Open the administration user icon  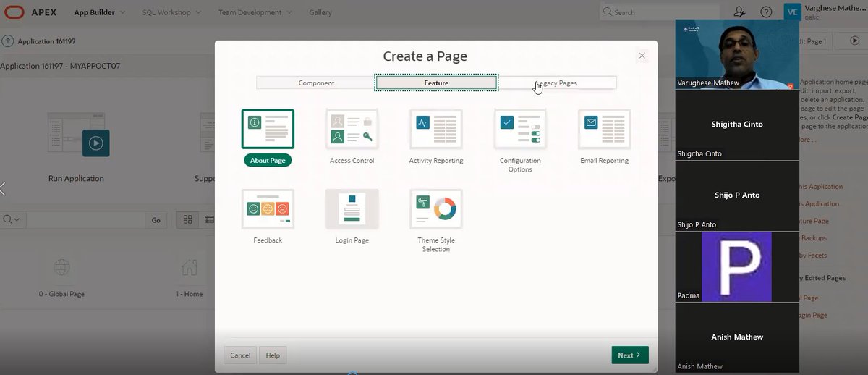739,12
